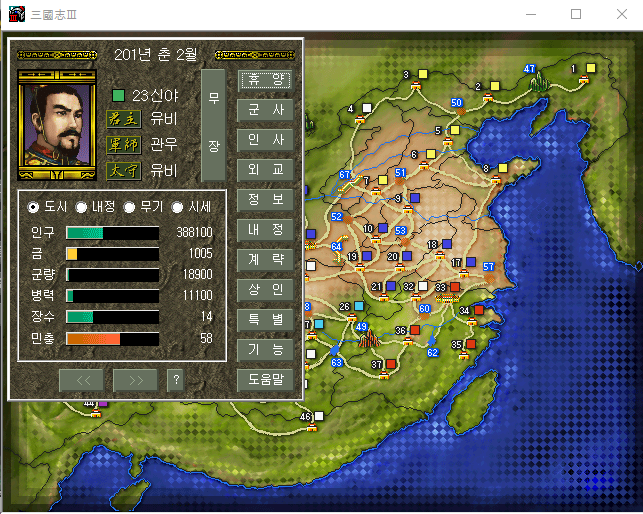Click the 인구 population bar
The height and width of the screenshot is (514, 643).
point(112,233)
